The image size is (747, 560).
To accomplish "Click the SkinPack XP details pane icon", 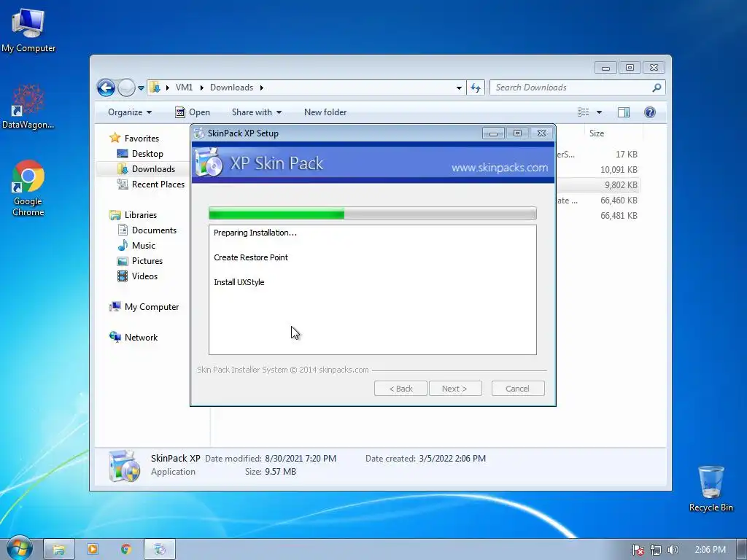I will coord(124,466).
